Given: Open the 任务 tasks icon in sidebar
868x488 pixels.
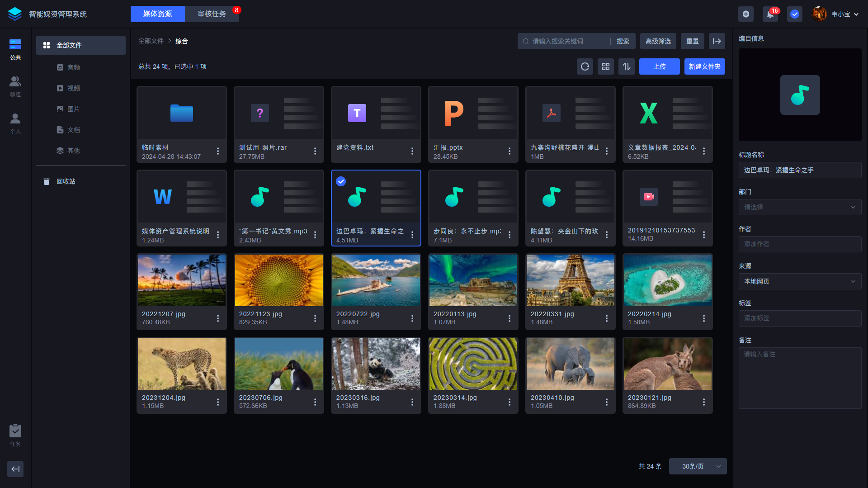Looking at the screenshot, I should 15,435.
